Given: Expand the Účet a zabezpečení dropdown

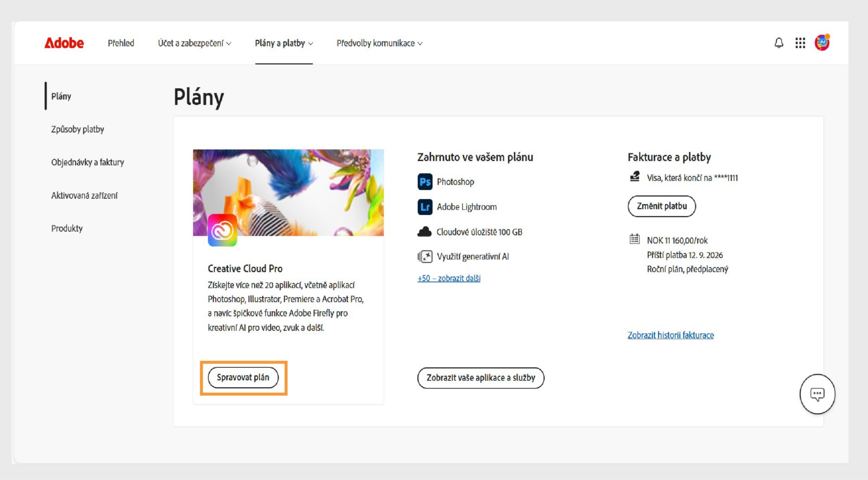Looking at the screenshot, I should [x=194, y=43].
